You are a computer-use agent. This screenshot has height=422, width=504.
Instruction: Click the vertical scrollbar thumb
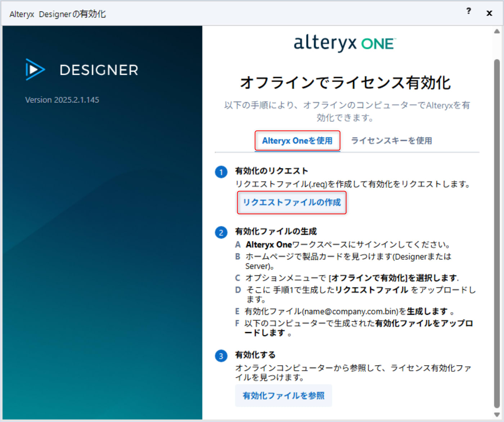pos(497,234)
